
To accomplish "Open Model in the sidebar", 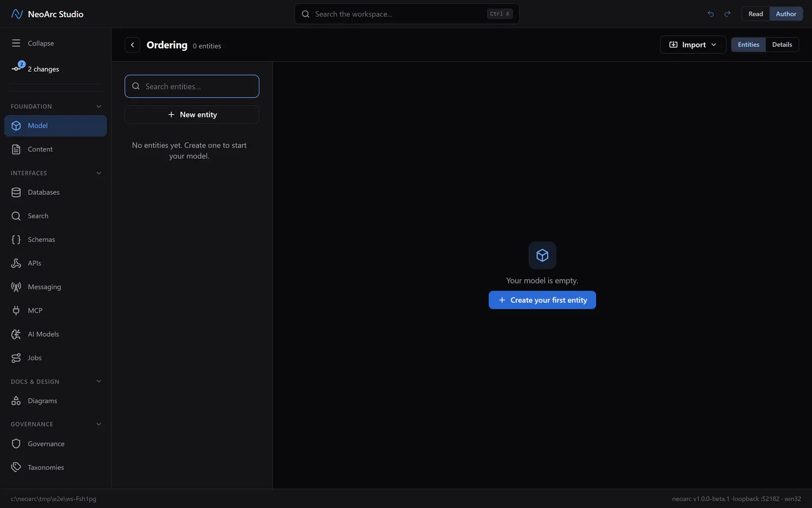I will point(55,125).
